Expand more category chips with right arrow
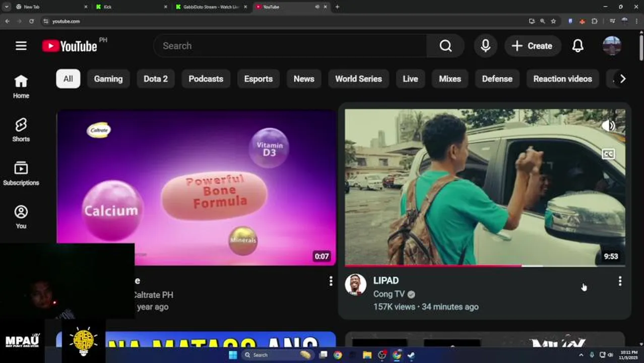Viewport: 644px width, 363px height. [x=623, y=79]
